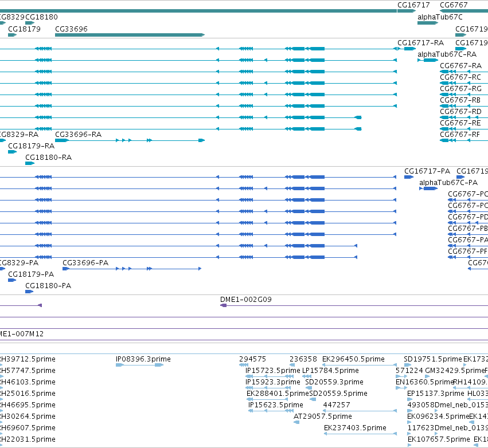Select transcript CG6767-RD
This screenshot has width=488, height=448.
(x=460, y=111)
